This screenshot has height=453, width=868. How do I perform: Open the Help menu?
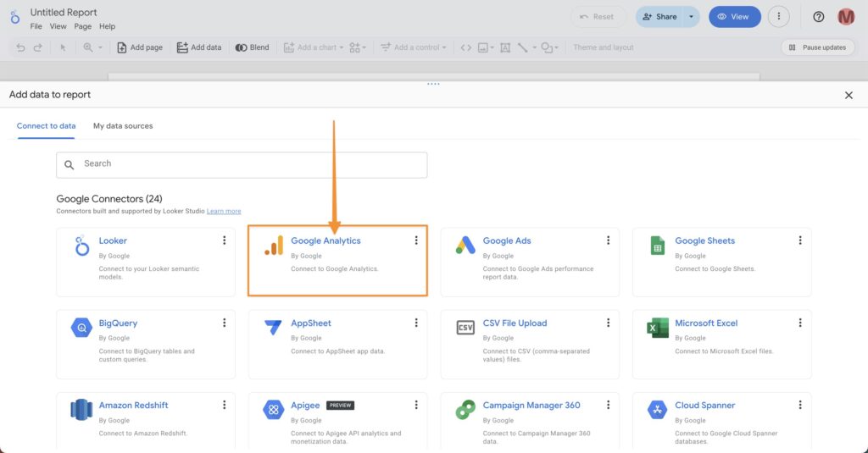pos(108,26)
